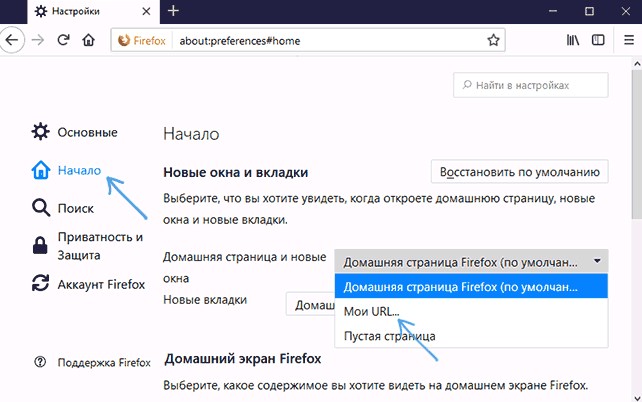This screenshot has height=402, width=642.
Task: Close the Настройки tab
Action: (x=146, y=11)
